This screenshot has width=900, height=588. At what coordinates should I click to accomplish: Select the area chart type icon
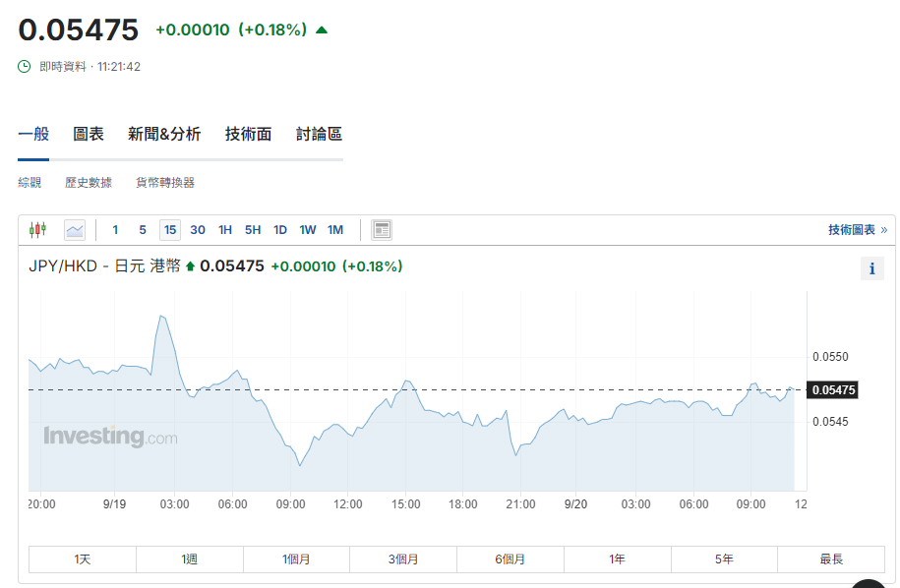(75, 230)
